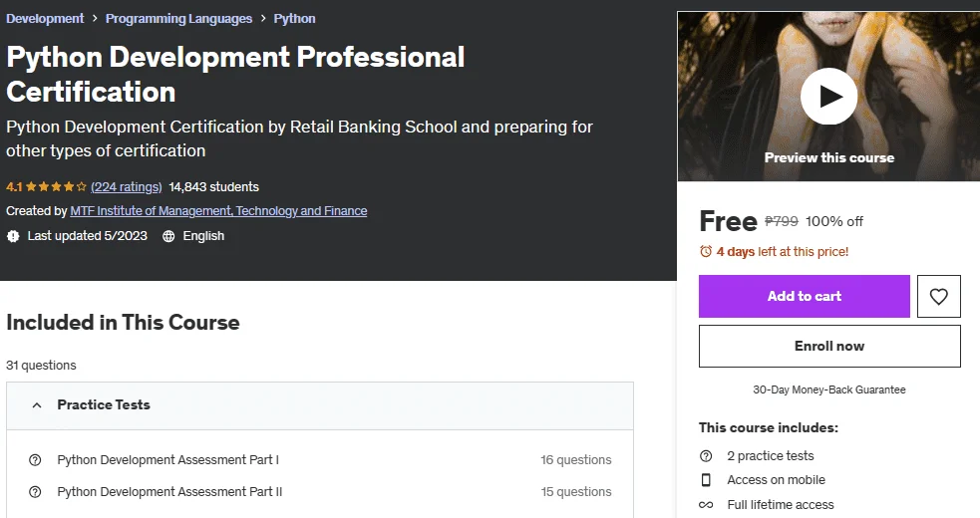Click the Access on mobile phone icon

click(706, 480)
